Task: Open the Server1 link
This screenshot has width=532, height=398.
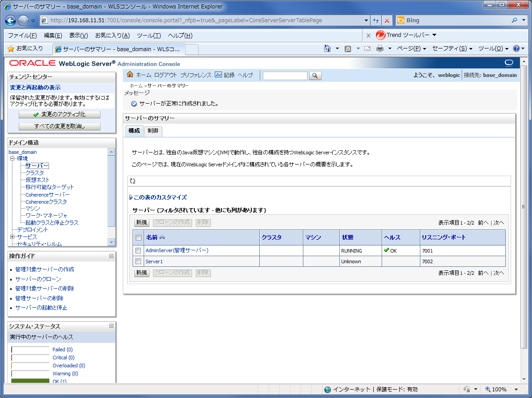Action: pos(154,261)
